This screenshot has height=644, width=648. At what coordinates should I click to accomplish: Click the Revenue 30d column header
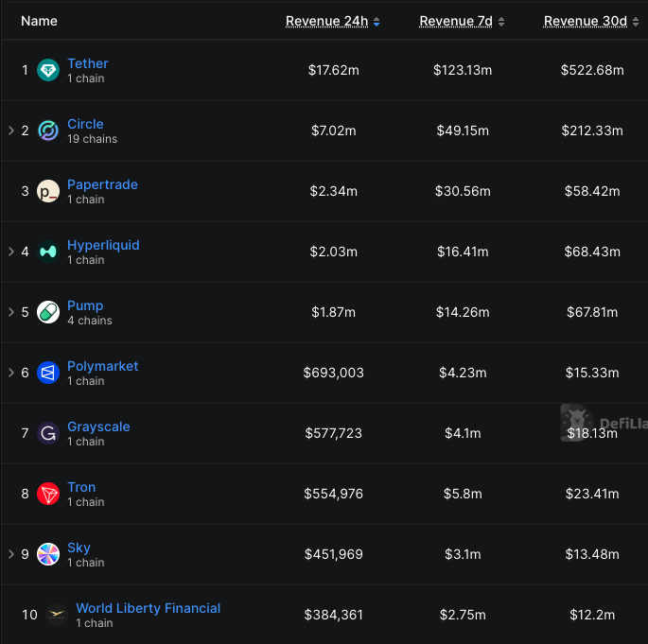(x=586, y=21)
